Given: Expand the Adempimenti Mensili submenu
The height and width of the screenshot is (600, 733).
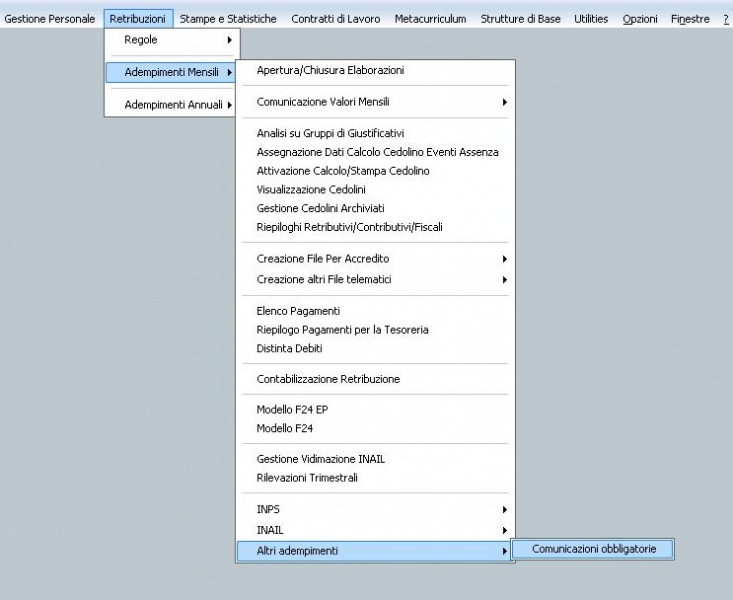Looking at the screenshot, I should pos(171,72).
